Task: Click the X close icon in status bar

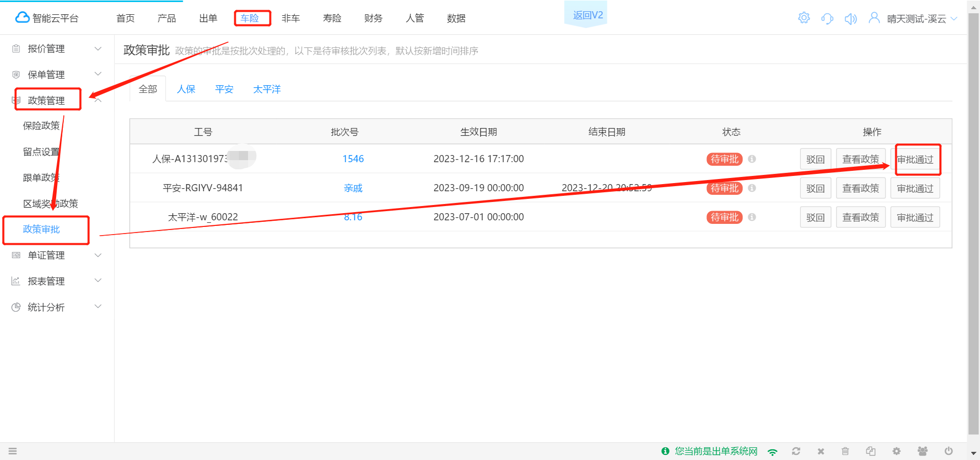Action: pos(821,451)
